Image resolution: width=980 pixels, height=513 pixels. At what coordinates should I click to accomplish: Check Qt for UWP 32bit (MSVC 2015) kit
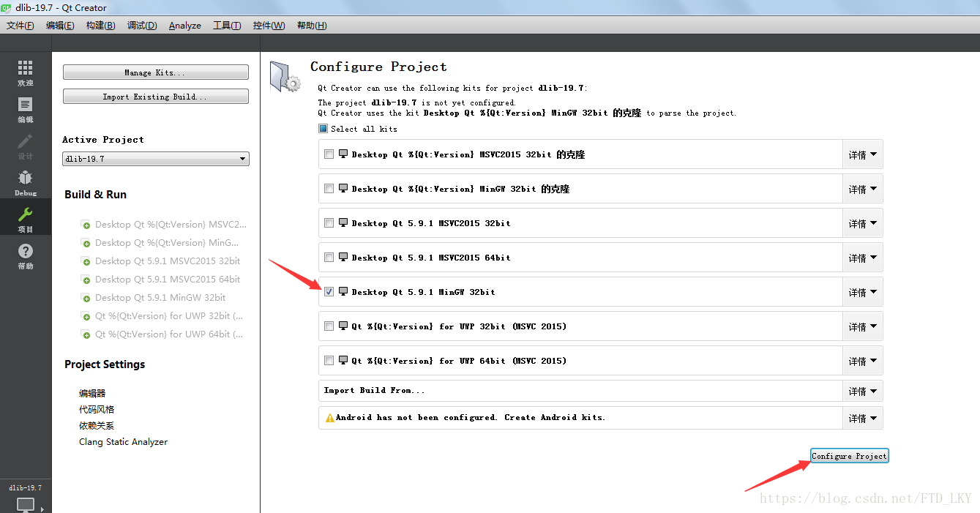pyautogui.click(x=329, y=326)
